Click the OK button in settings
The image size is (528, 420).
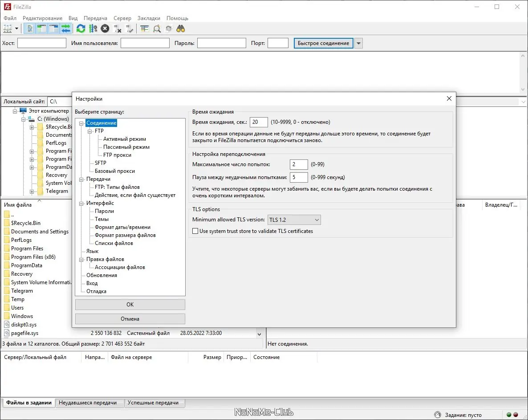[130, 305]
